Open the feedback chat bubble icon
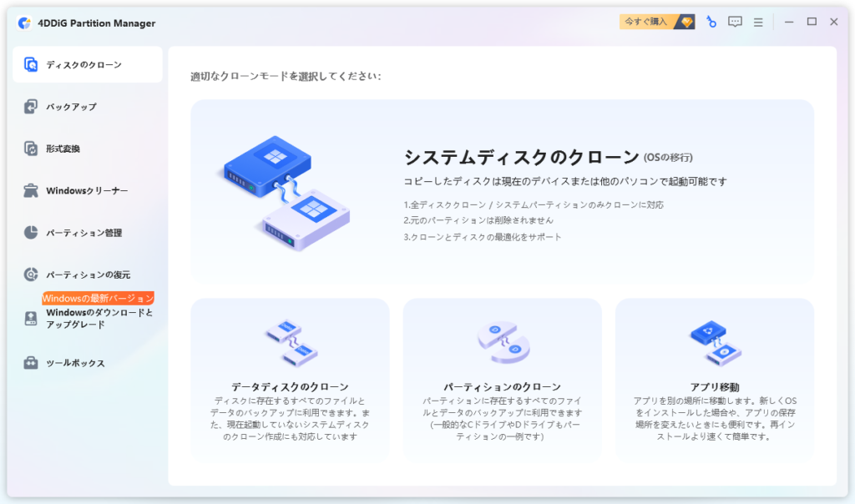Image resolution: width=855 pixels, height=504 pixels. pyautogui.click(x=735, y=23)
